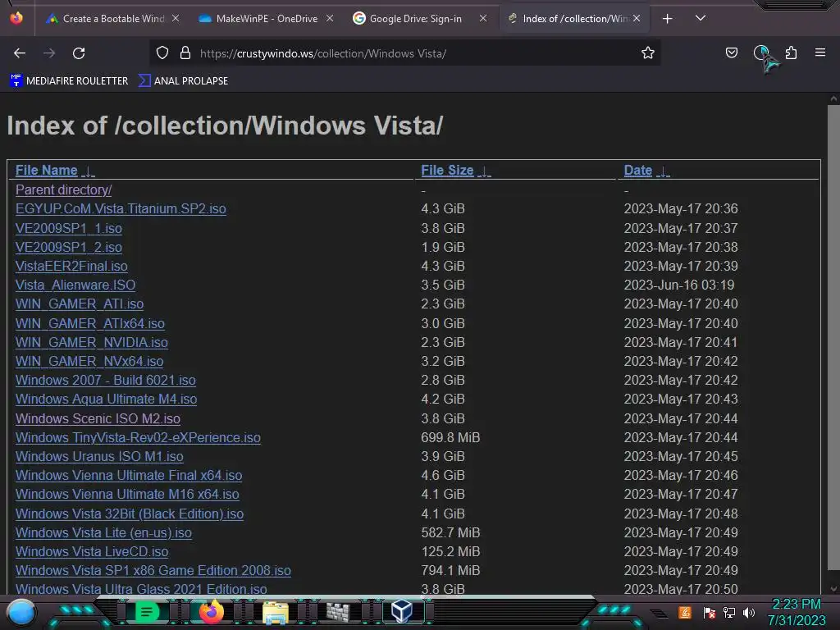Screen dimensions: 840x630
Task: Switch to Firefox from the taskbar
Action: (x=211, y=611)
